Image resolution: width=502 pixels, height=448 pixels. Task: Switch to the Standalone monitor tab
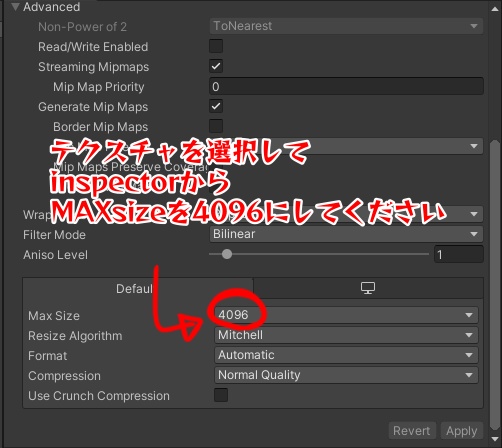tap(368, 288)
